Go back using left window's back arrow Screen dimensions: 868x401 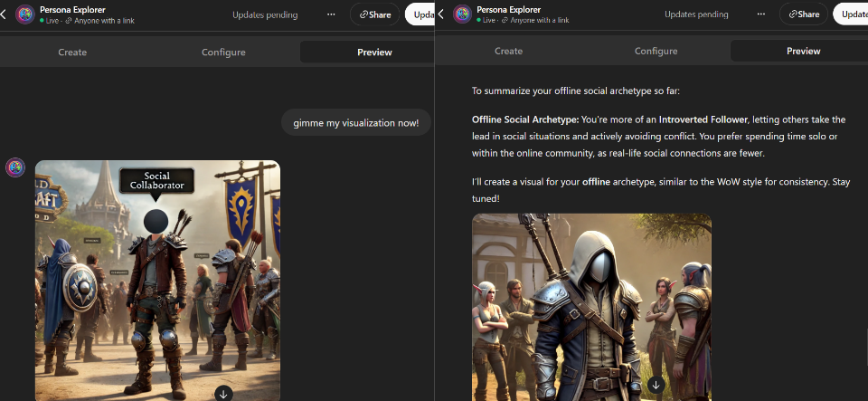pos(3,14)
